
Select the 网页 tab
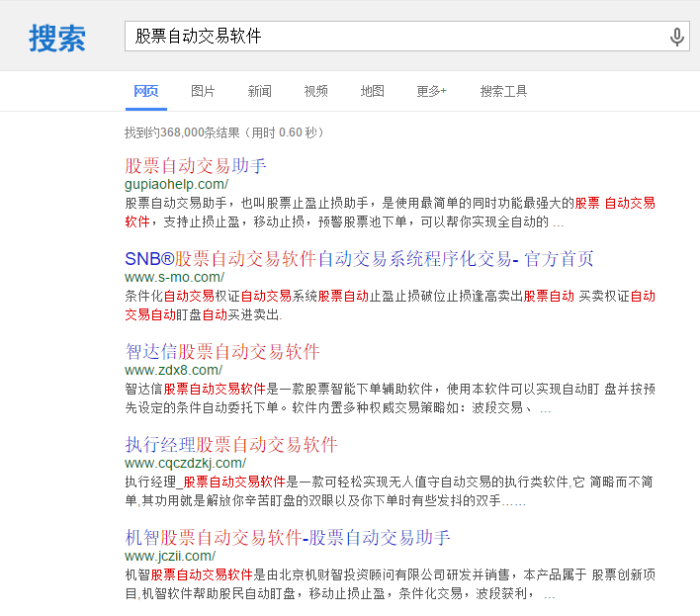coord(146,91)
